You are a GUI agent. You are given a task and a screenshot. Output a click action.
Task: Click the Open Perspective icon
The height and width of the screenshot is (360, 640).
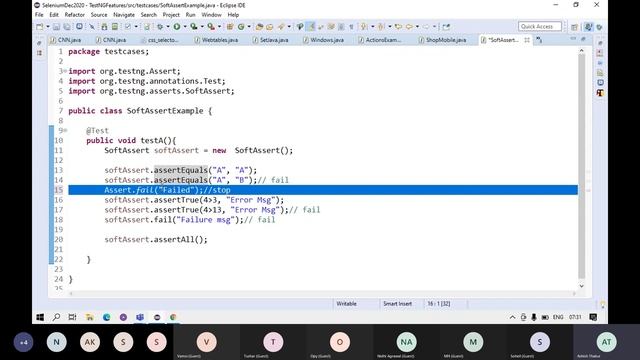pyautogui.click(x=574, y=27)
